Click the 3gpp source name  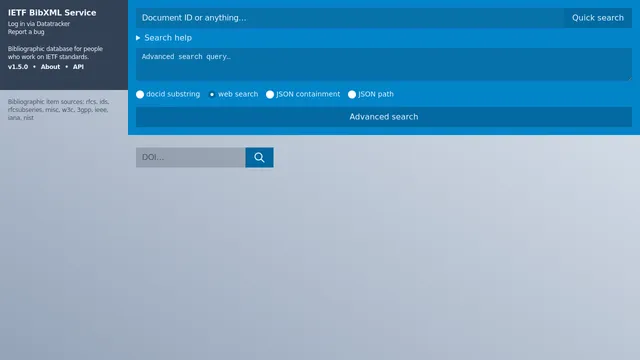(84, 110)
